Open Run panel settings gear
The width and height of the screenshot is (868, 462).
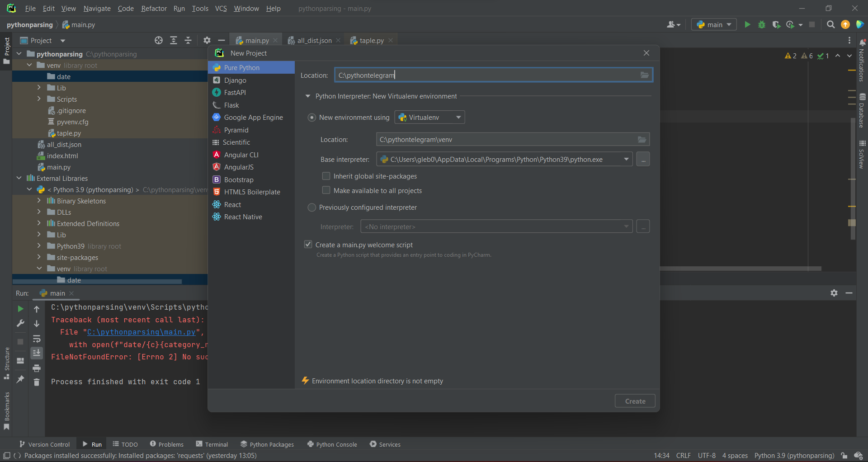[834, 293]
